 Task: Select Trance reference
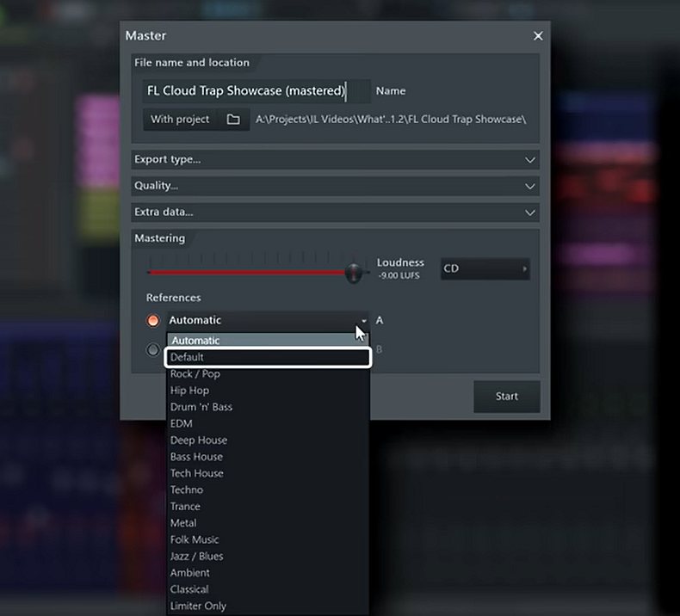(x=268, y=507)
